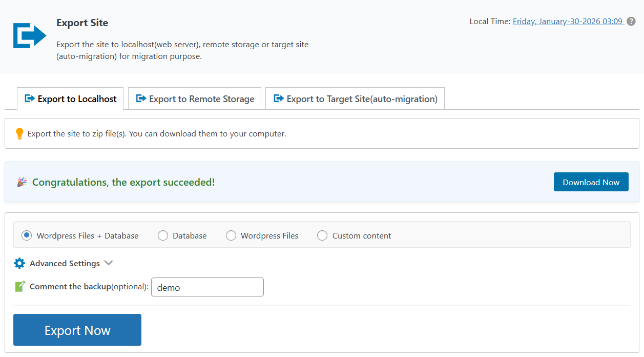Choose the Wordpress Files radio button
Viewport: 644px width, 357px height.
pos(231,235)
